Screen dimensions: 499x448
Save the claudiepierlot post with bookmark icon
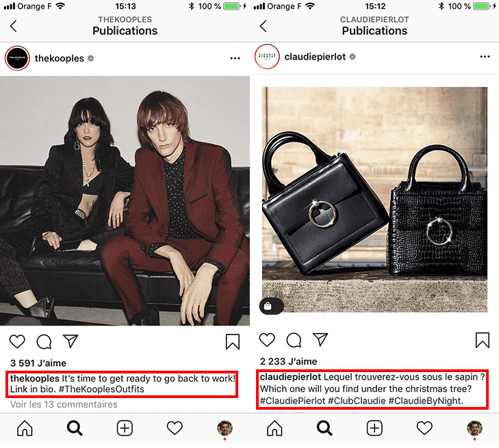pos(483,340)
